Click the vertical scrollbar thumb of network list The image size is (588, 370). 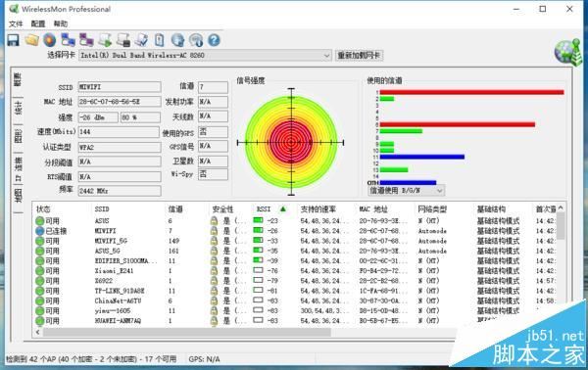(x=561, y=226)
